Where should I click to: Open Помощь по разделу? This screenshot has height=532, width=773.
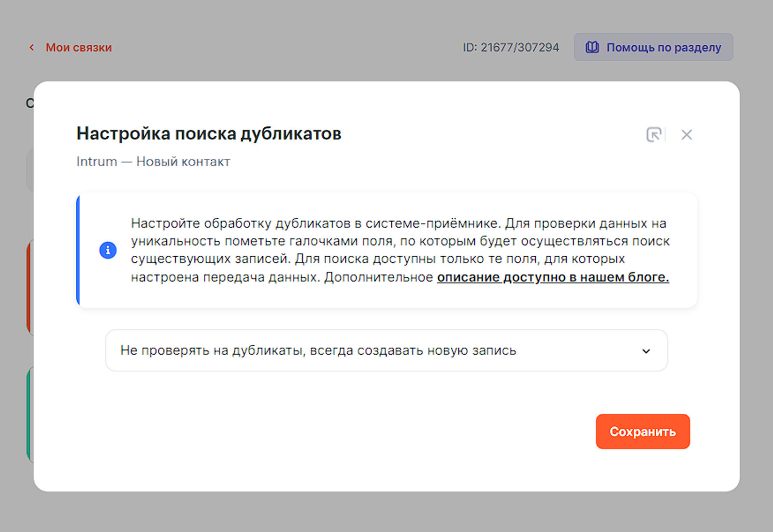pyautogui.click(x=663, y=47)
